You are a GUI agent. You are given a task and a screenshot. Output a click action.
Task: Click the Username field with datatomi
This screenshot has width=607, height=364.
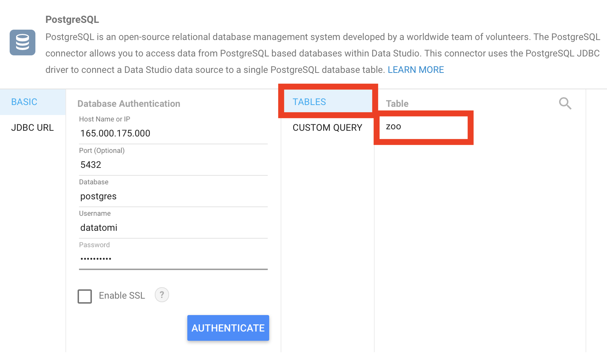(173, 228)
